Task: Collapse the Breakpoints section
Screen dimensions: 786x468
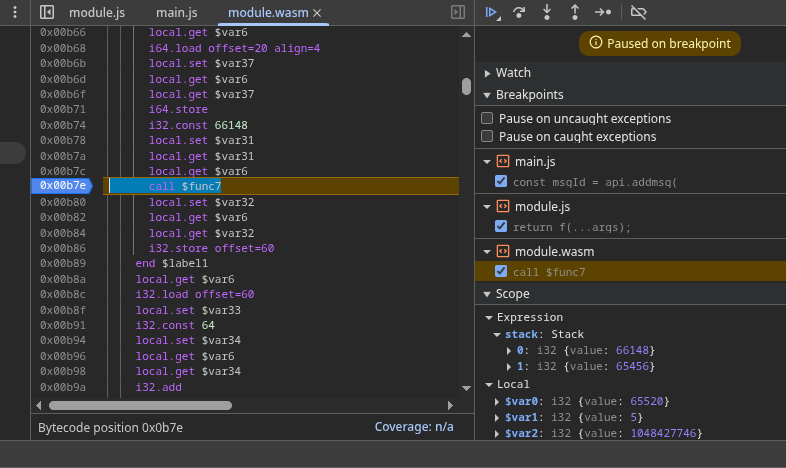Action: click(487, 95)
